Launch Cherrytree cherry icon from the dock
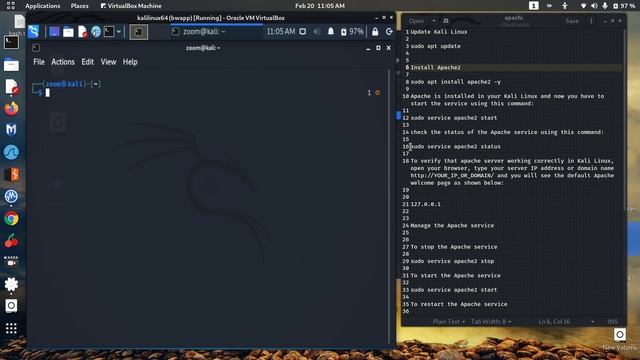The image size is (640, 360). pyautogui.click(x=11, y=241)
